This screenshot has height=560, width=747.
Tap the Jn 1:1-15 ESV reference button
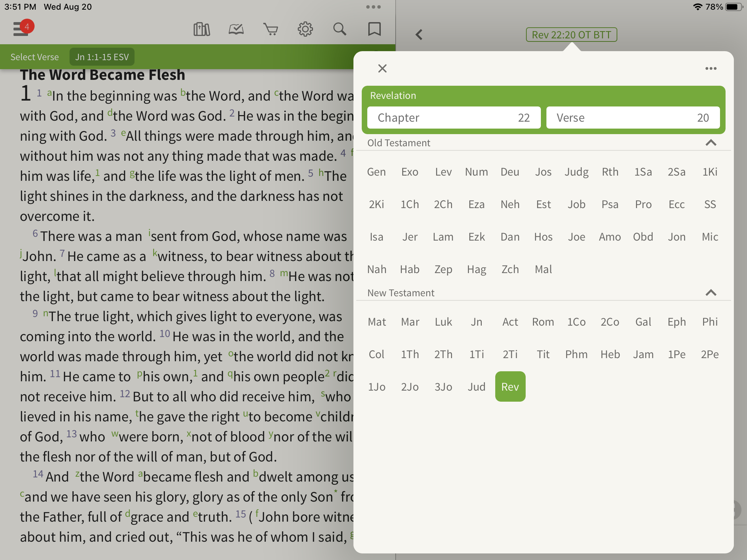(x=102, y=57)
